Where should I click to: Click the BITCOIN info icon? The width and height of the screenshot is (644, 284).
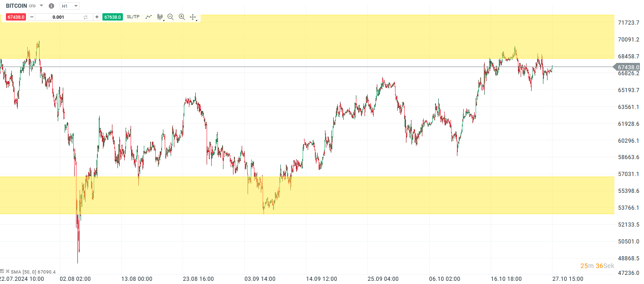tap(51, 6)
